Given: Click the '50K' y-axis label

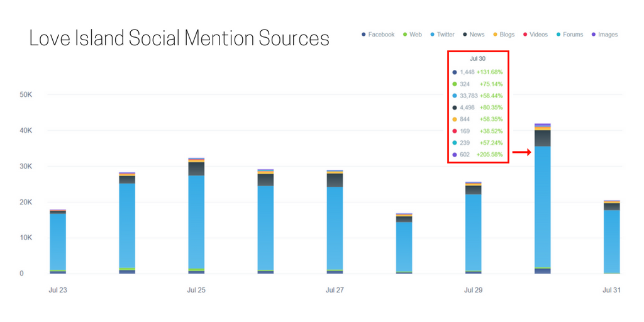Looking at the screenshot, I should [x=26, y=95].
